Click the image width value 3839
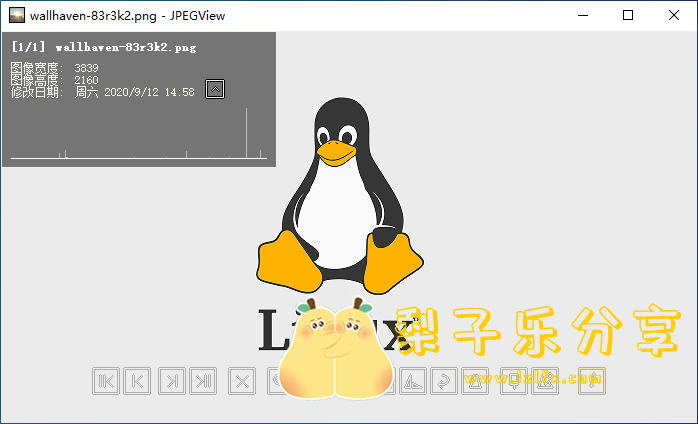 pos(86,68)
